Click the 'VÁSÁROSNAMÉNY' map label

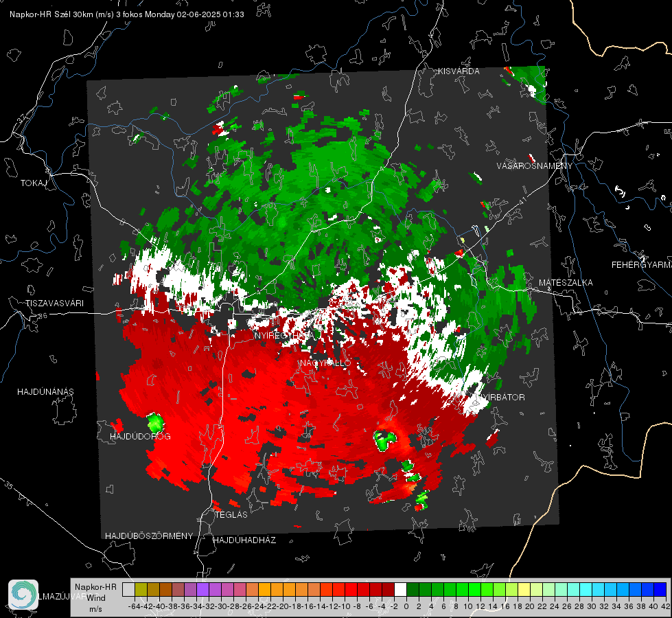(535, 166)
